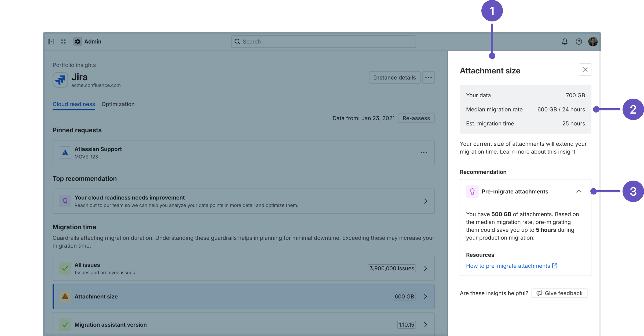Click the lightbulb icon in Top recommendation
Screen dimensions: 644x336
(65, 201)
